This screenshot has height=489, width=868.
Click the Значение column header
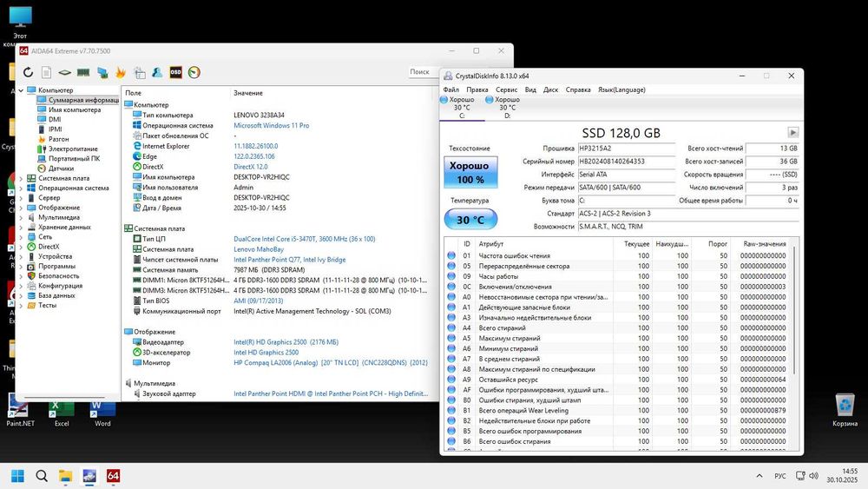coord(248,93)
